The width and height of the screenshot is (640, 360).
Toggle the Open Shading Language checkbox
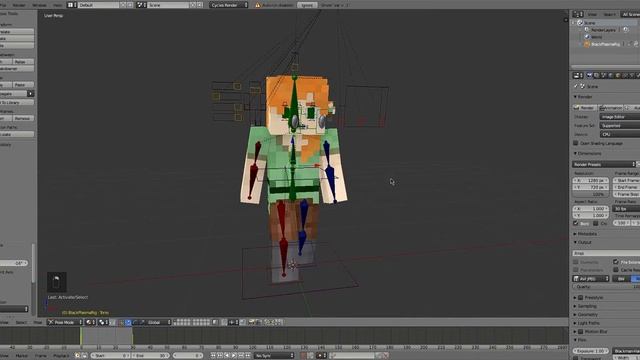(576, 143)
